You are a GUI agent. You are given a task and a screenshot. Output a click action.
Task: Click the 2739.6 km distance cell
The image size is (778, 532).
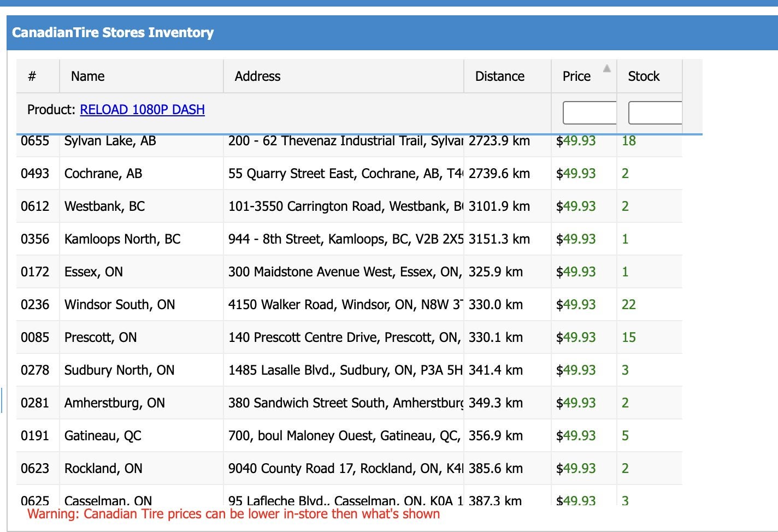coord(499,174)
